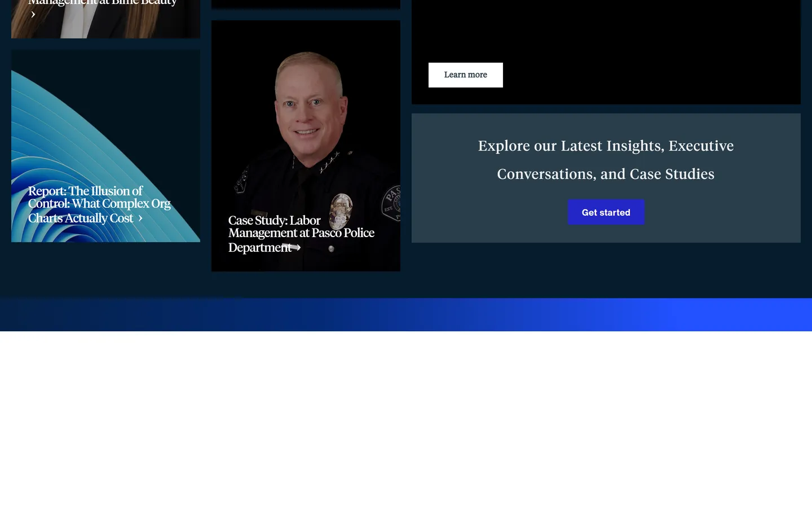Click the arrow after Pasco Police Department title

click(298, 248)
